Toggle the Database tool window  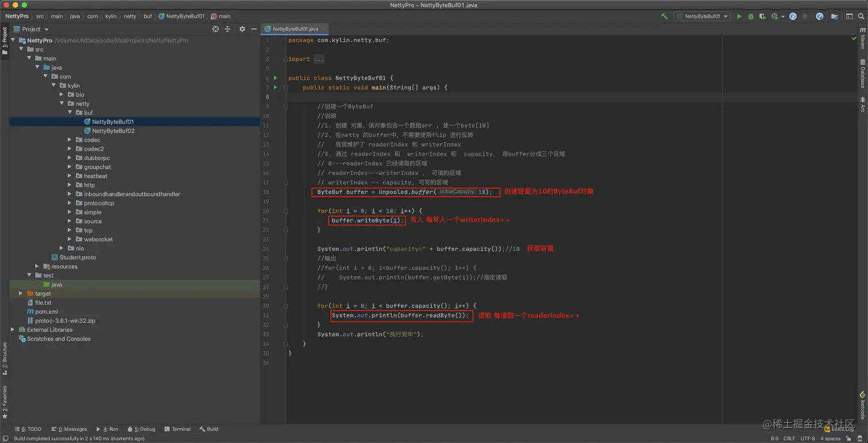(862, 73)
